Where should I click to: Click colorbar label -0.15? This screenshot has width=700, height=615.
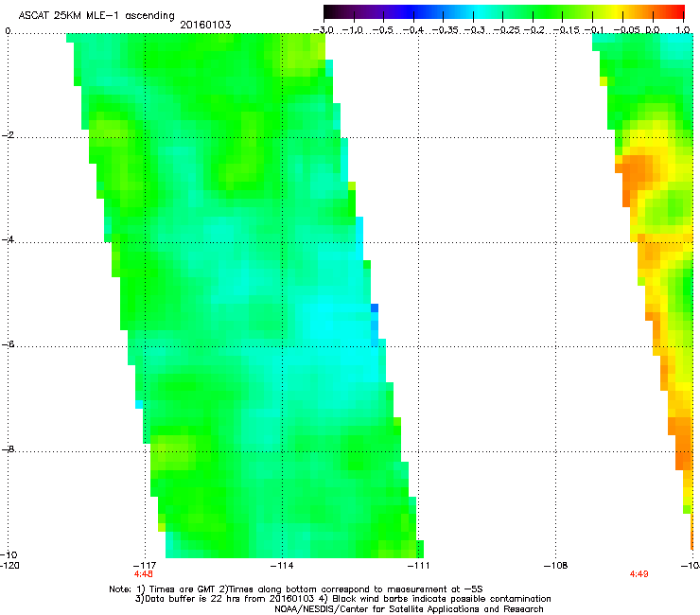[x=566, y=30]
